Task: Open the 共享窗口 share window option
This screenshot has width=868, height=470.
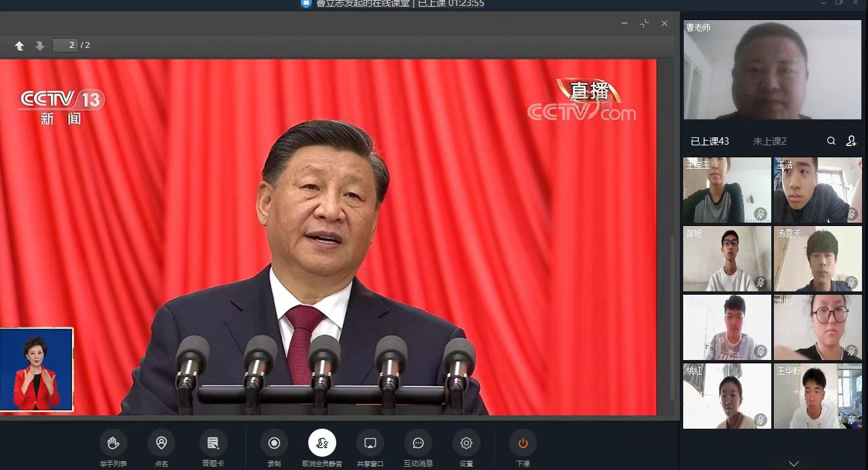Action: (x=370, y=443)
